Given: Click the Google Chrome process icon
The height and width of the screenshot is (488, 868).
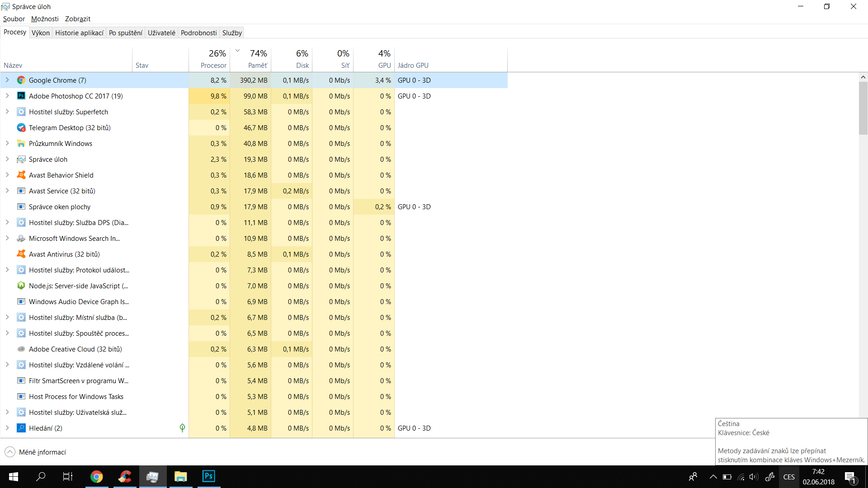Looking at the screenshot, I should click(21, 80).
